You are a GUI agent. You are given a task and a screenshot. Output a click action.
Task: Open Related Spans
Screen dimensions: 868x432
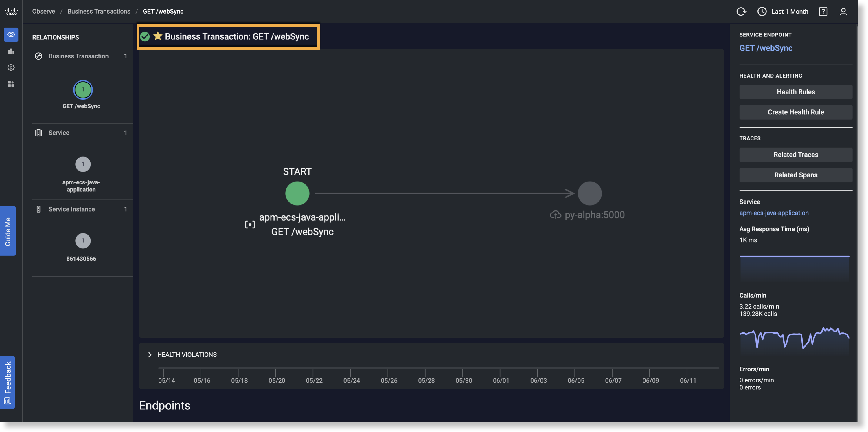(796, 175)
